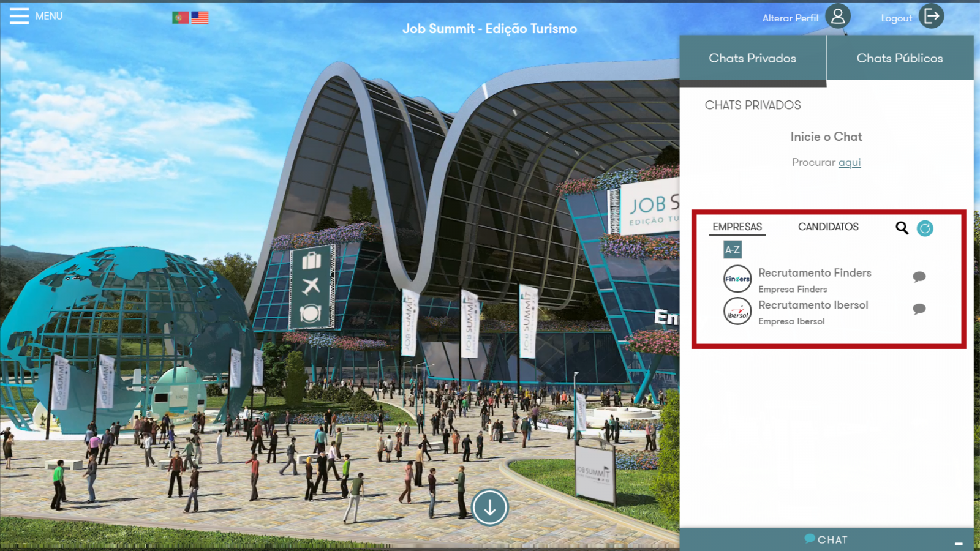Select the EMPRESAS list tab
The height and width of the screenshot is (551, 980).
737,227
